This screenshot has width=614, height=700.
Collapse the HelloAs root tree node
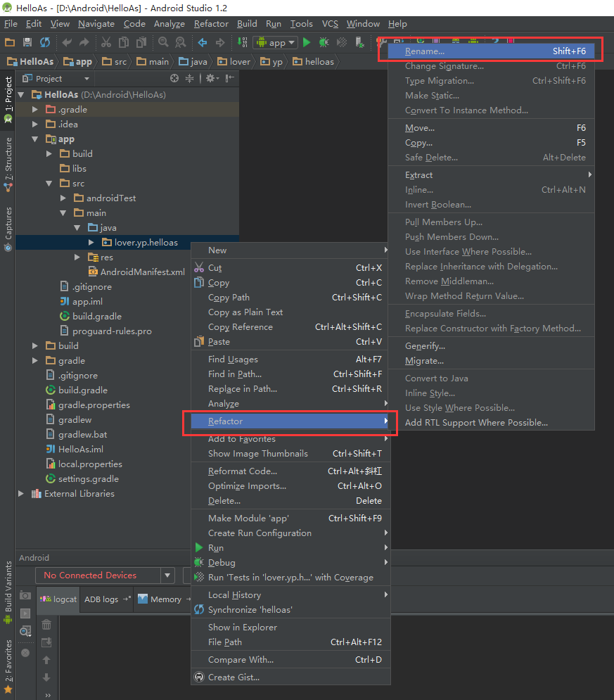click(21, 95)
